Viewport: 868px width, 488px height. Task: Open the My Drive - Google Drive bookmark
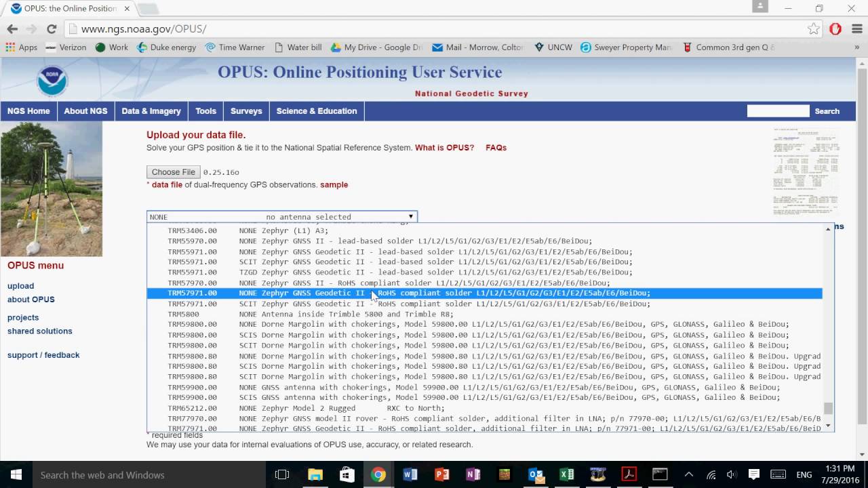pyautogui.click(x=376, y=47)
